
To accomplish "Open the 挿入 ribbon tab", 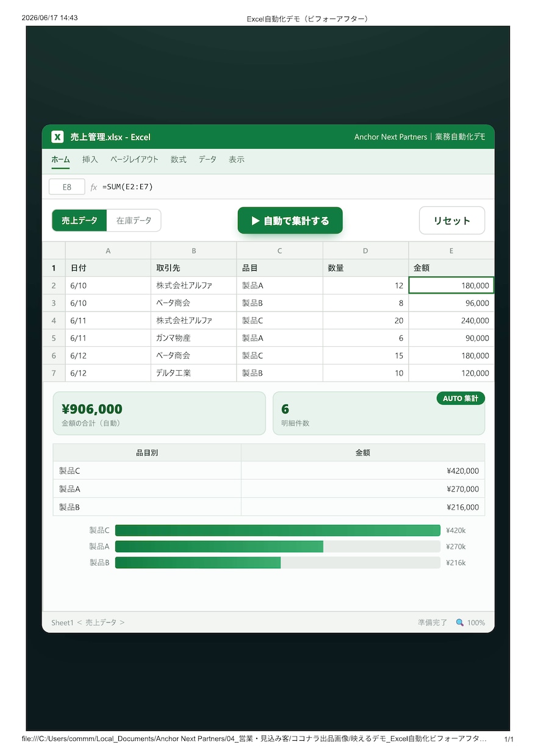I will (90, 160).
